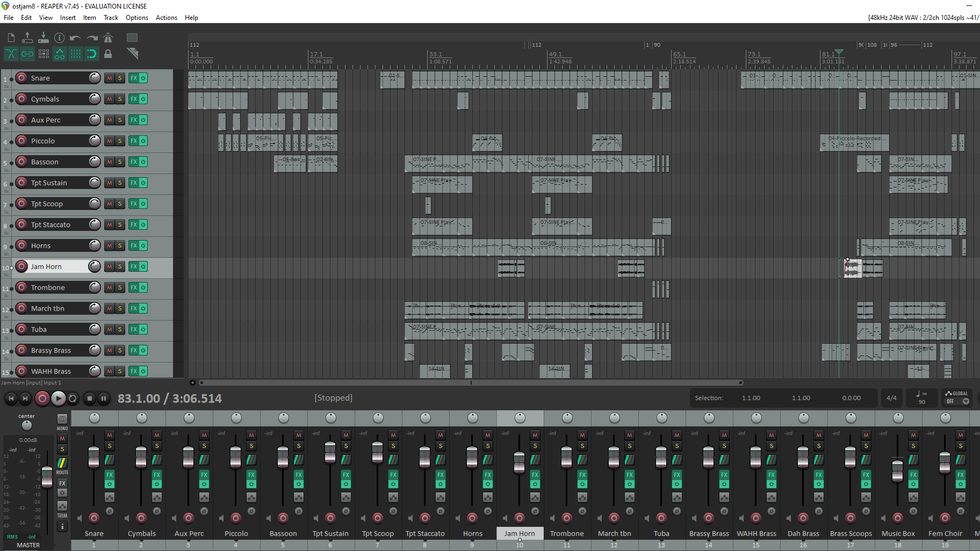Open the Actions menu
Viewport: 980px width, 551px height.
pos(167,18)
